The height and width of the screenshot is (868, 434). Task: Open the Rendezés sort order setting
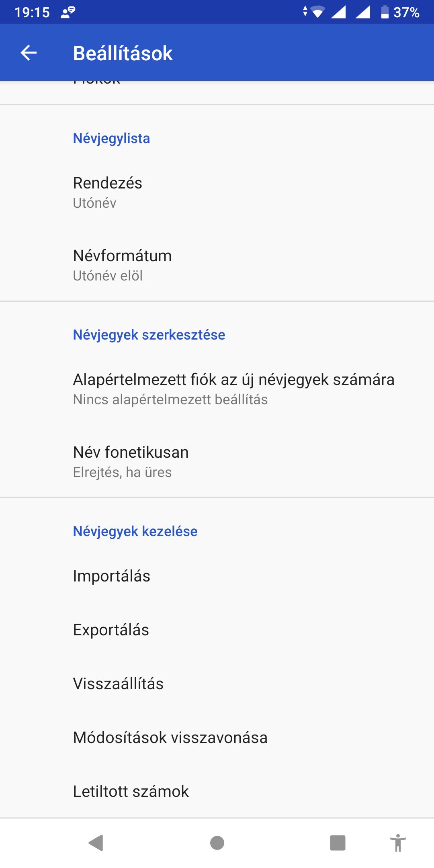click(217, 192)
